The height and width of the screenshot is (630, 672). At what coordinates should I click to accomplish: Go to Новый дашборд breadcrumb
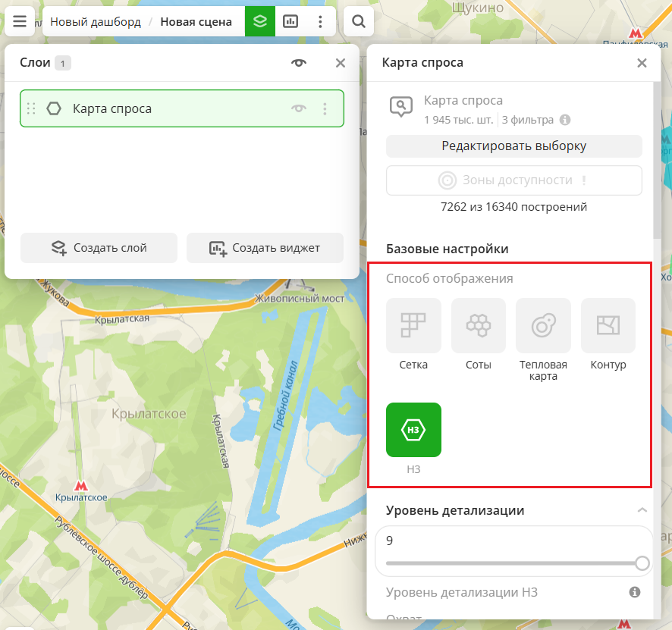pyautogui.click(x=96, y=22)
